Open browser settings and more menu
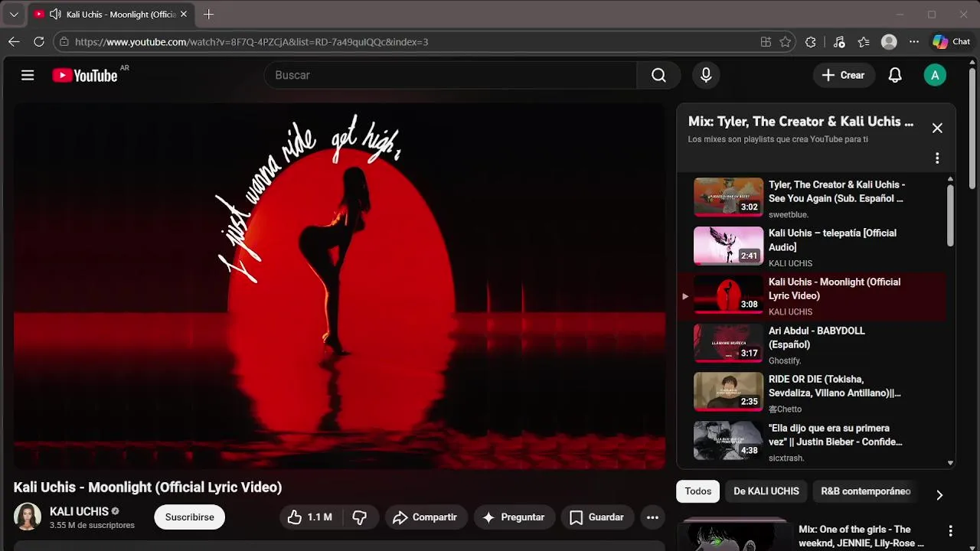This screenshot has height=551, width=980. pos(914,42)
